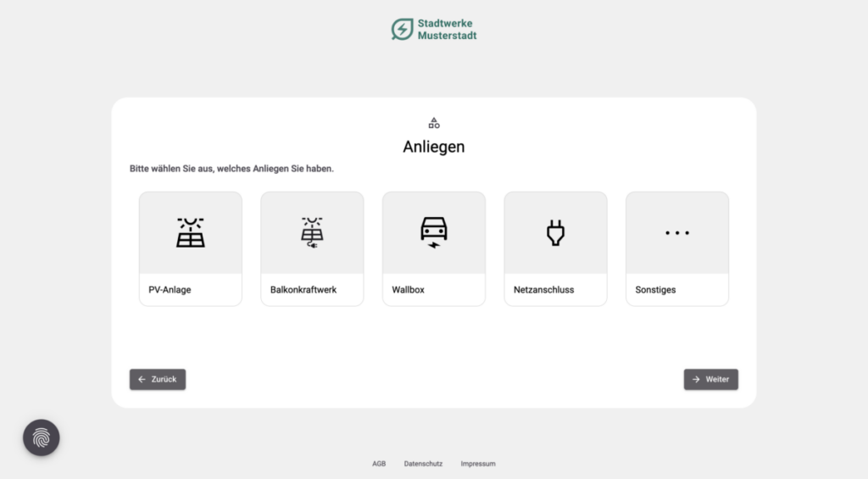Click the Balkonkraftwerk balcony solar icon
This screenshot has width=868, height=479.
tap(312, 232)
